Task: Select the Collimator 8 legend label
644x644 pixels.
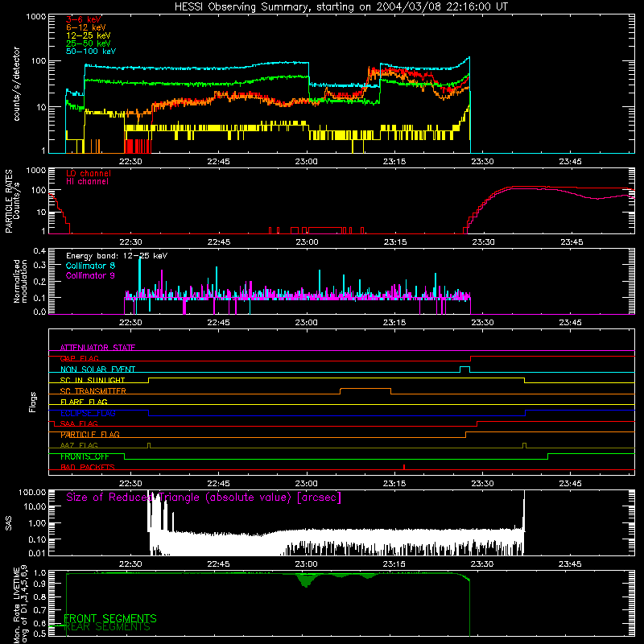Action: (90, 266)
